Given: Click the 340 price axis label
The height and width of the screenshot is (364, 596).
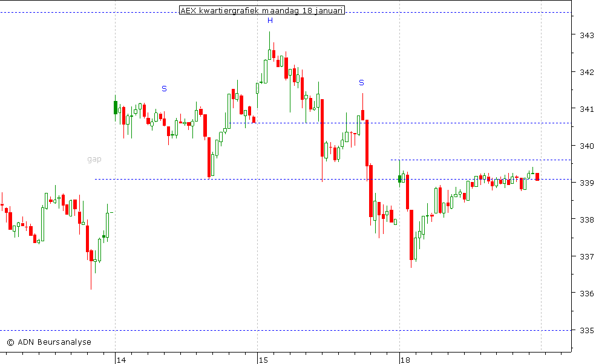Looking at the screenshot, I should tap(586, 146).
